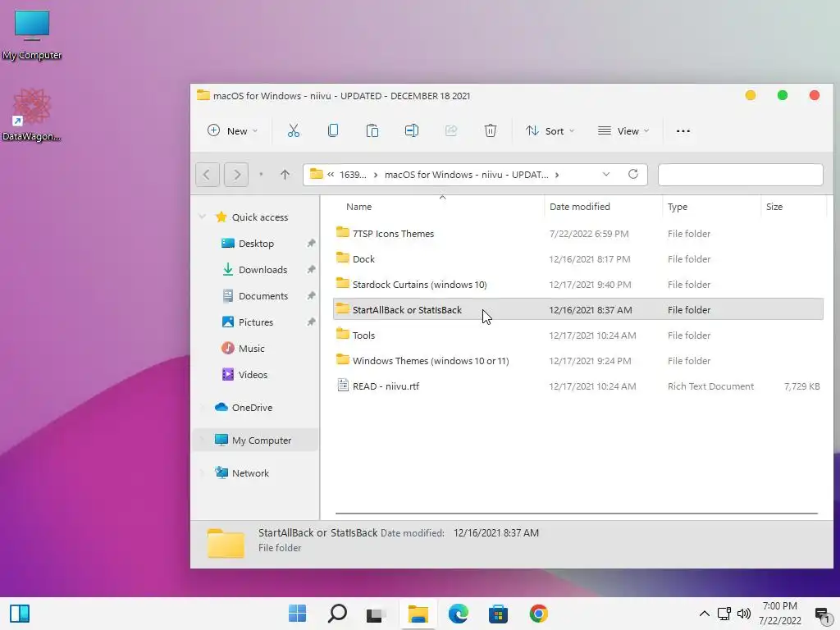Open Videos in the navigation pane

click(253, 374)
